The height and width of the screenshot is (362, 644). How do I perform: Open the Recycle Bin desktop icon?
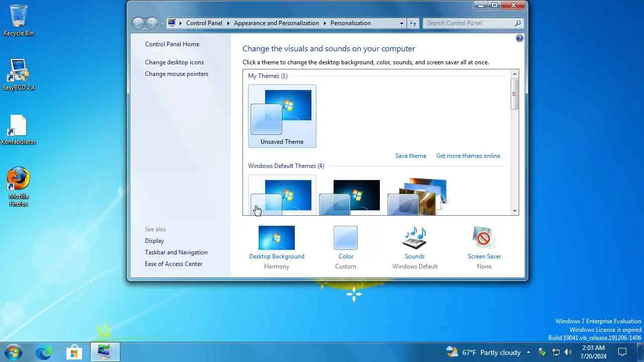click(19, 20)
